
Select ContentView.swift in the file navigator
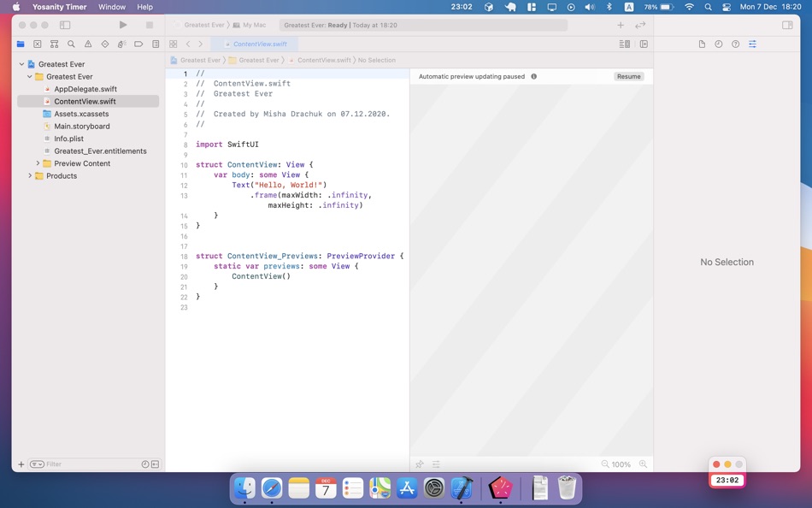(88, 101)
